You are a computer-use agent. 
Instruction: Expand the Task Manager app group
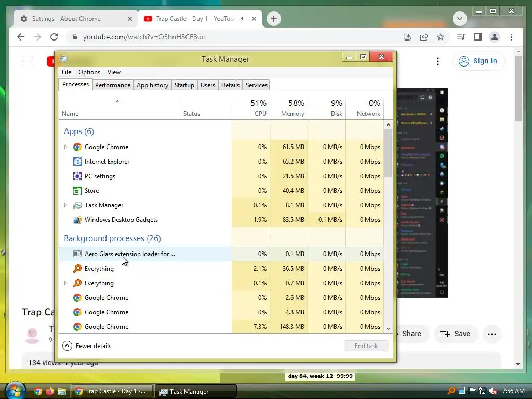click(x=66, y=205)
